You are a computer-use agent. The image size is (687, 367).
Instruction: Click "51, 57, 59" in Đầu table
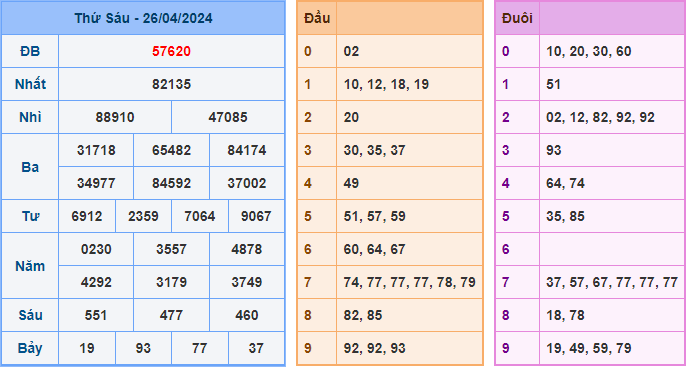coord(375,216)
